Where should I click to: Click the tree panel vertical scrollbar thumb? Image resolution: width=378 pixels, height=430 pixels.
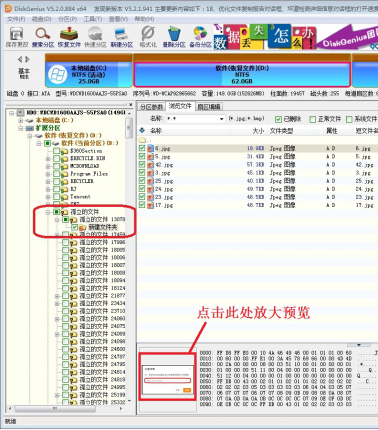pyautogui.click(x=129, y=128)
